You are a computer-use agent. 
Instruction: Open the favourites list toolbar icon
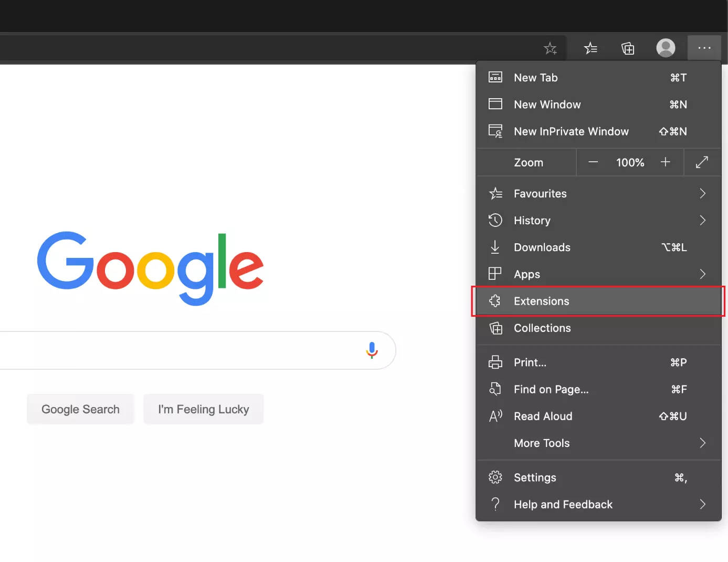590,49
